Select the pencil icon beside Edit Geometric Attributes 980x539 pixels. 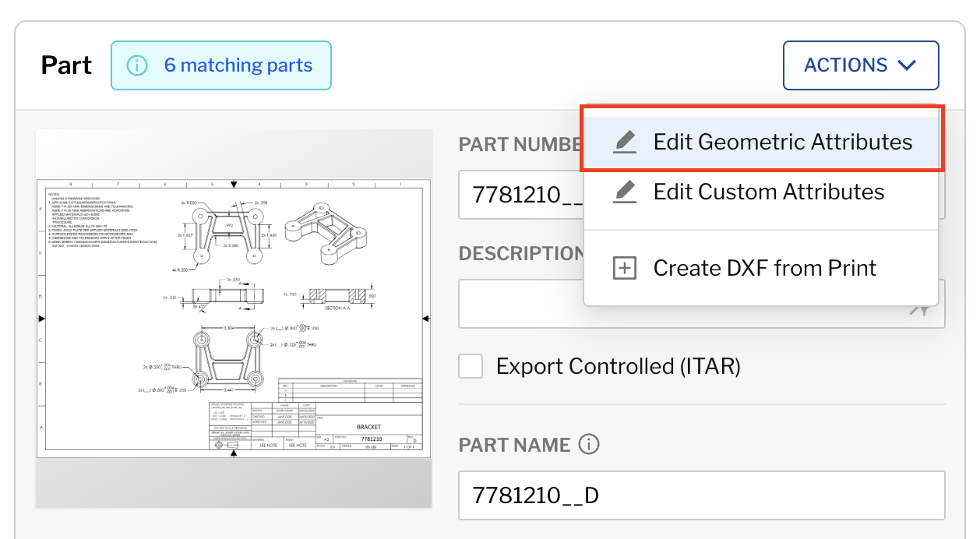pyautogui.click(x=624, y=141)
